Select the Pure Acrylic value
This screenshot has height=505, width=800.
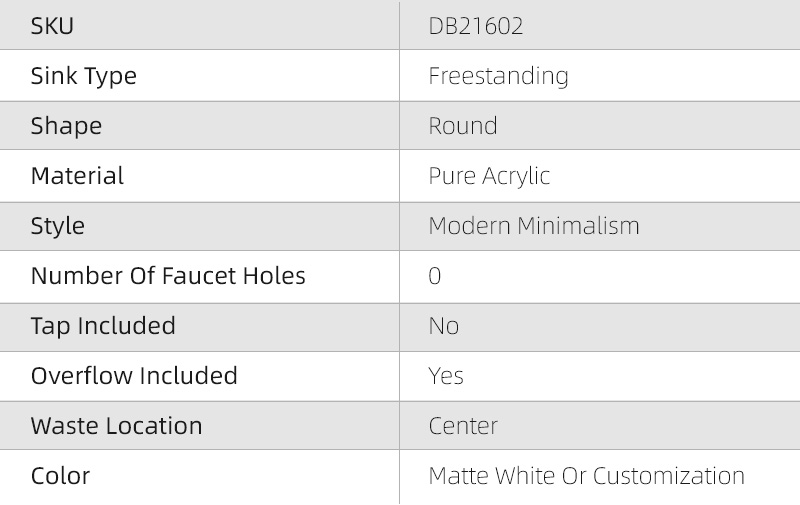click(489, 176)
